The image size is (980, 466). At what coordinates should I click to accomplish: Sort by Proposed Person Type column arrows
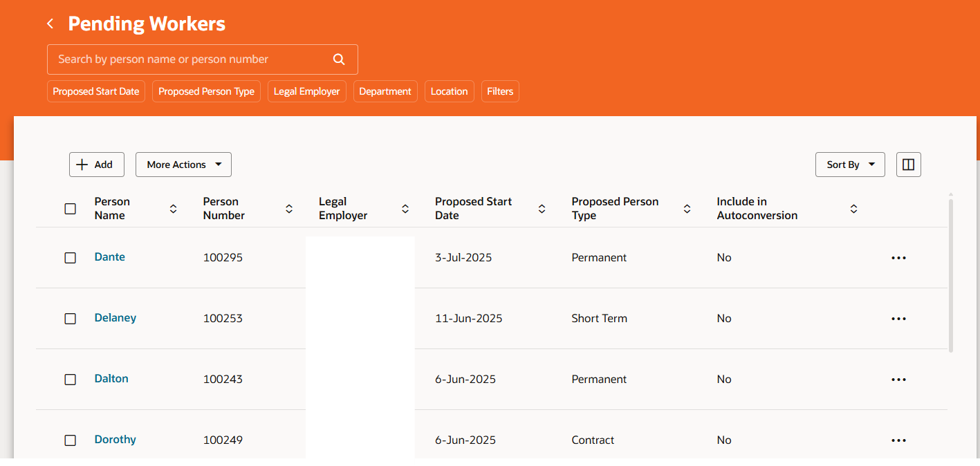pos(687,209)
